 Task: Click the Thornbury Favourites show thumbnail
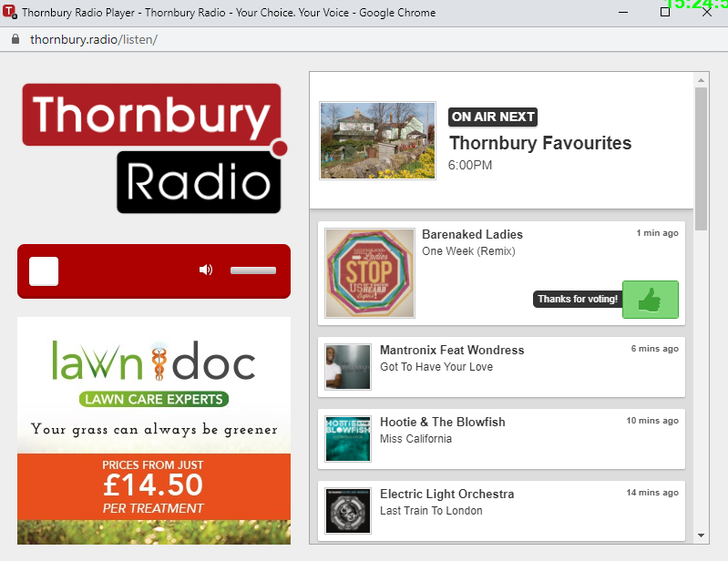[377, 140]
